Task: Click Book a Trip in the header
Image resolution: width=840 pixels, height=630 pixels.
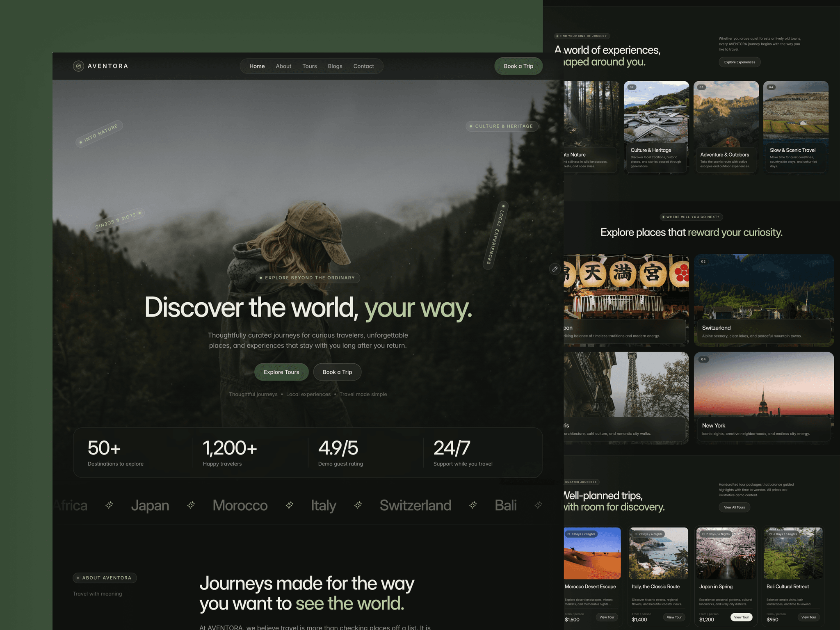Action: 518,66
